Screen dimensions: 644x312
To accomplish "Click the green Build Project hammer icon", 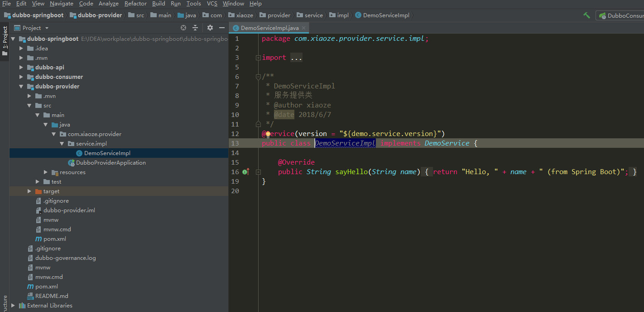I will coord(586,15).
